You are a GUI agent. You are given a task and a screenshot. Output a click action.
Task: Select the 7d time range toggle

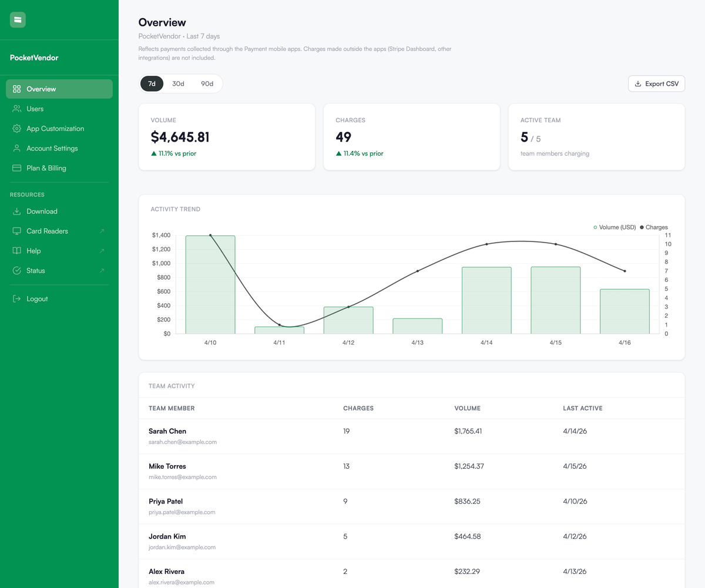click(152, 83)
